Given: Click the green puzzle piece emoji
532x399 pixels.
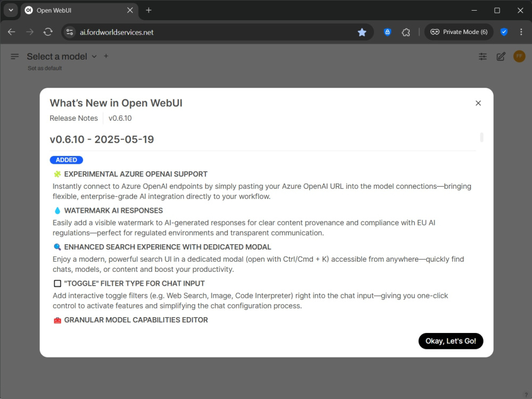Looking at the screenshot, I should pyautogui.click(x=57, y=174).
